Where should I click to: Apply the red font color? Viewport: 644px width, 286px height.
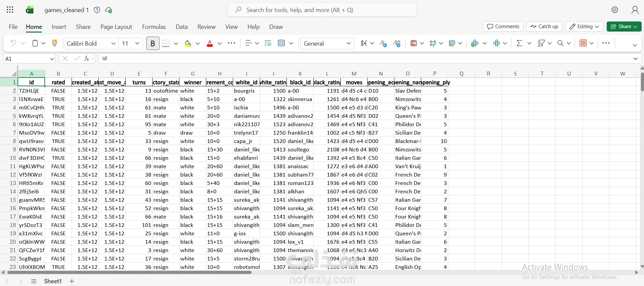click(x=210, y=43)
